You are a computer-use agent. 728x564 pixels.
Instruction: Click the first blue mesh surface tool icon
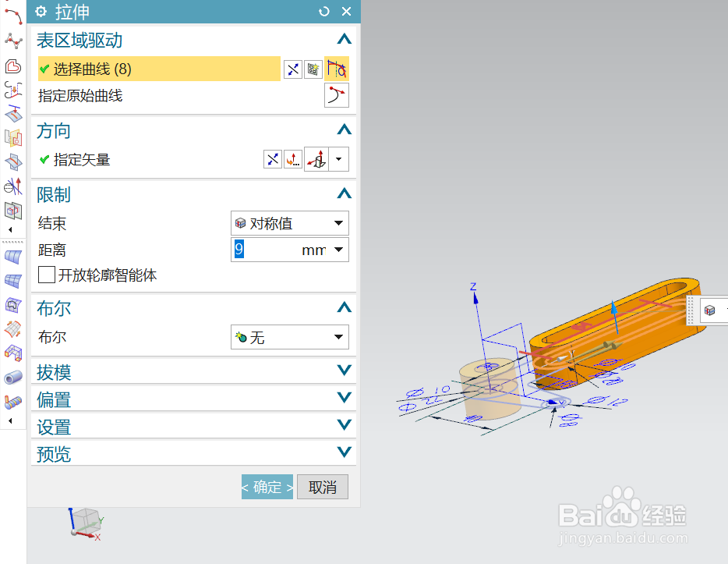[x=13, y=257]
